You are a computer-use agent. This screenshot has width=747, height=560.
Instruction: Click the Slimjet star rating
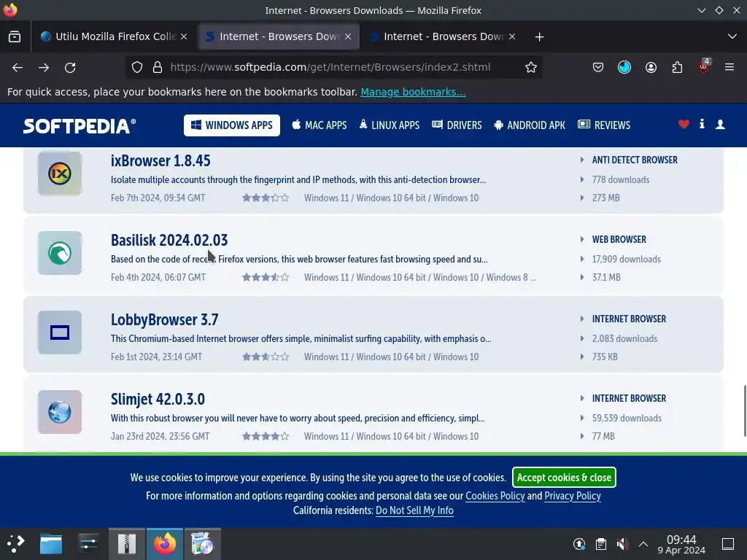[266, 437]
